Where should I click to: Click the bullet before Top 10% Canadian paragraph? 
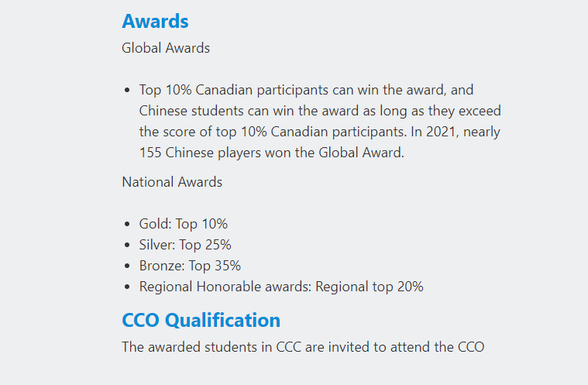click(x=127, y=91)
